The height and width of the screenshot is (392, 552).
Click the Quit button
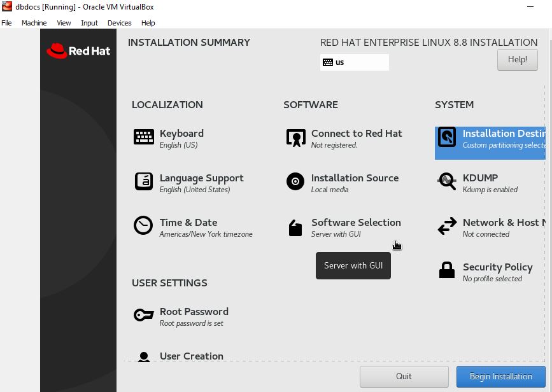[x=404, y=376]
